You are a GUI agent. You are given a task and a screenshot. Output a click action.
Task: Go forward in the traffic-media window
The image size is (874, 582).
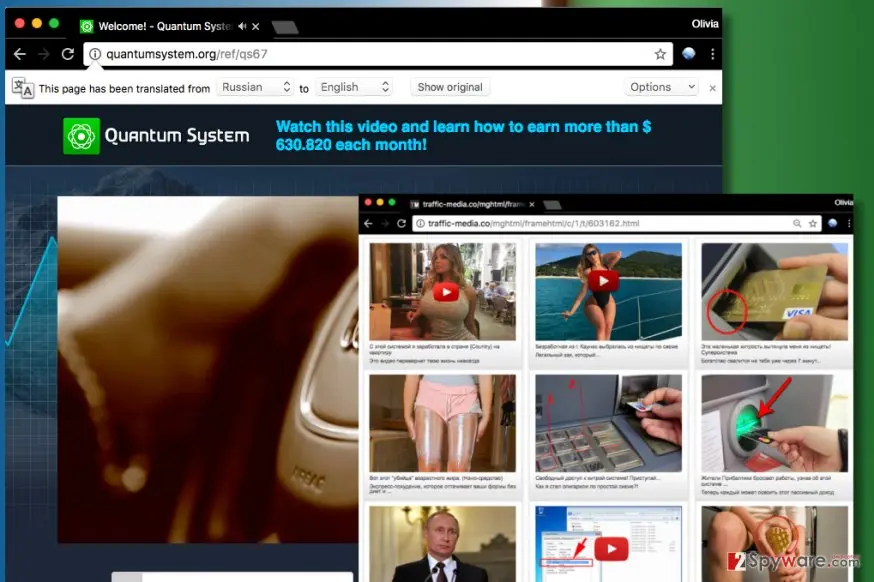385,224
